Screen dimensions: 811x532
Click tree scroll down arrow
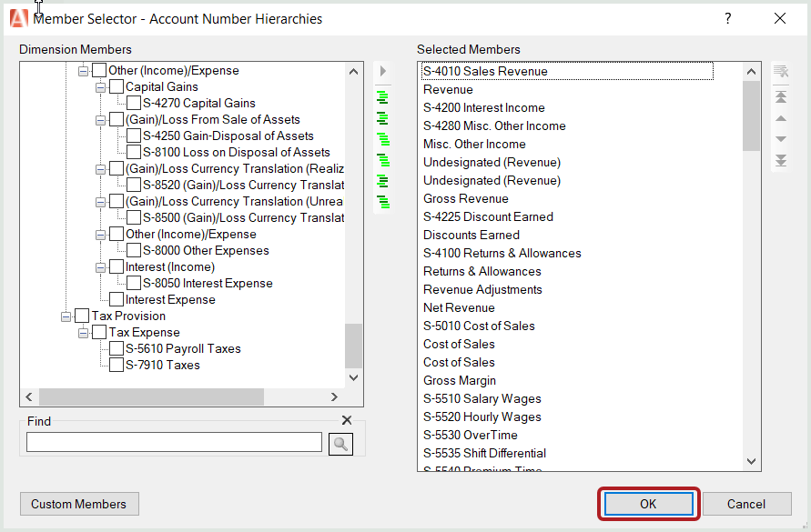[x=354, y=377]
